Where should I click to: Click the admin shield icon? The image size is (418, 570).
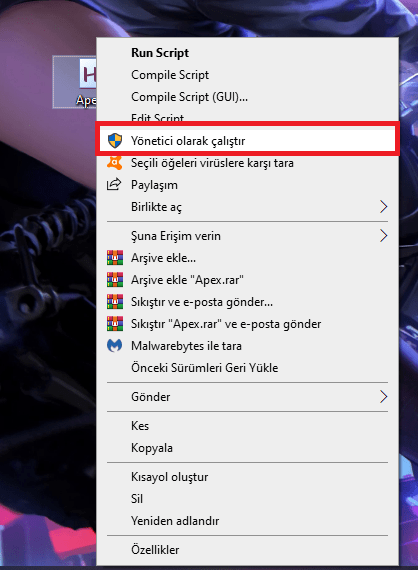click(115, 141)
